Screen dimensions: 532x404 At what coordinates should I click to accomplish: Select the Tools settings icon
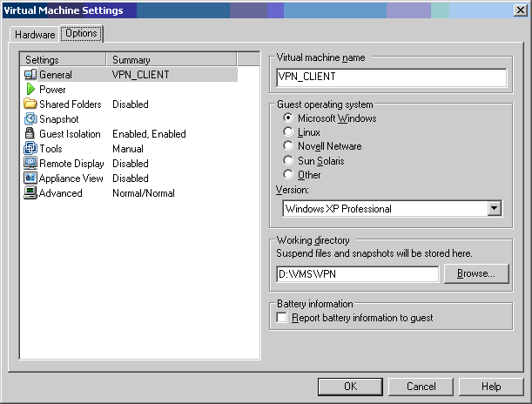pyautogui.click(x=30, y=149)
